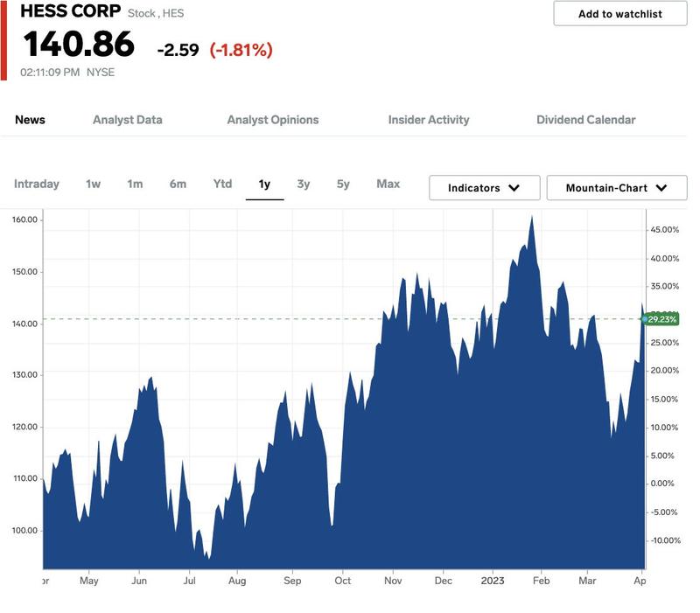Click the 29.23% current value marker

coord(661,319)
